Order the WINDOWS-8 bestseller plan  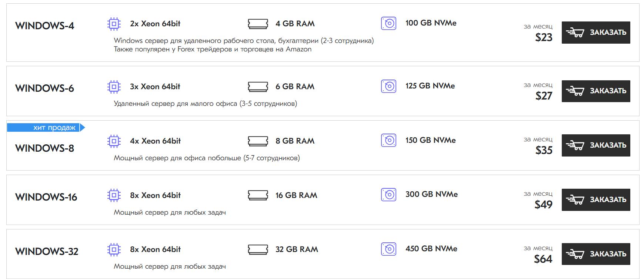pyautogui.click(x=595, y=145)
